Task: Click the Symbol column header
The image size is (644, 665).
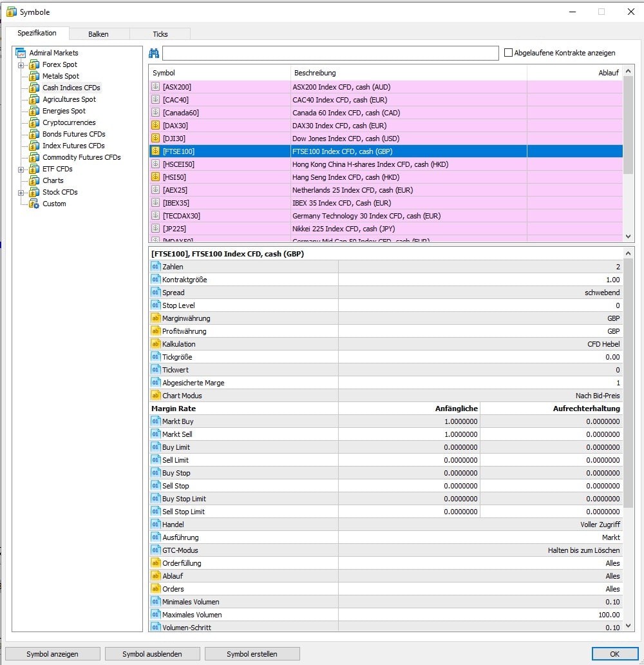Action: tap(220, 73)
